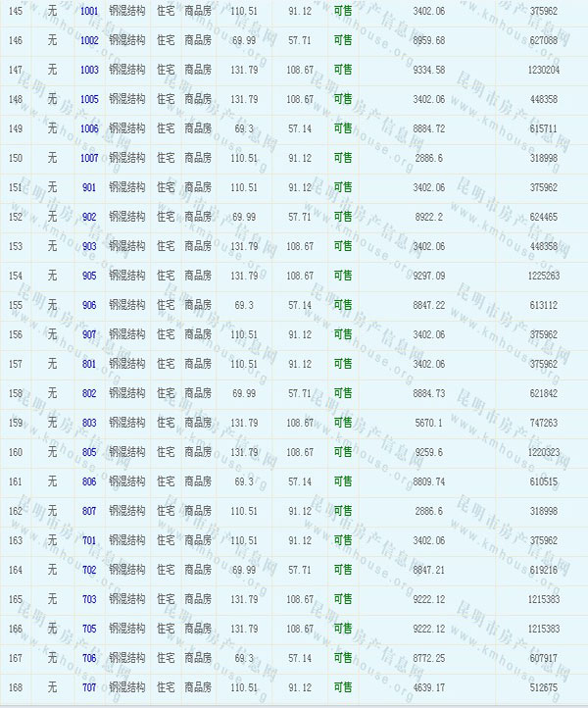Open room 706 details
The width and height of the screenshot is (588, 708).
point(89,658)
